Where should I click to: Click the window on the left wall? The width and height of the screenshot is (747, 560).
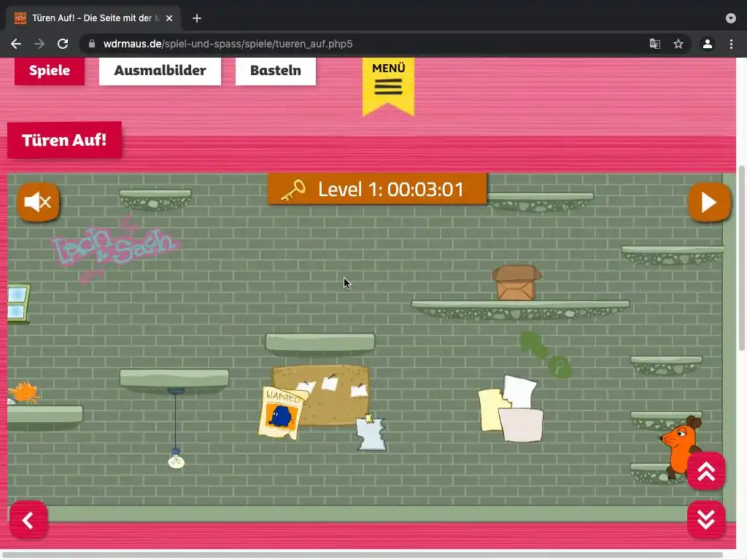click(x=18, y=303)
